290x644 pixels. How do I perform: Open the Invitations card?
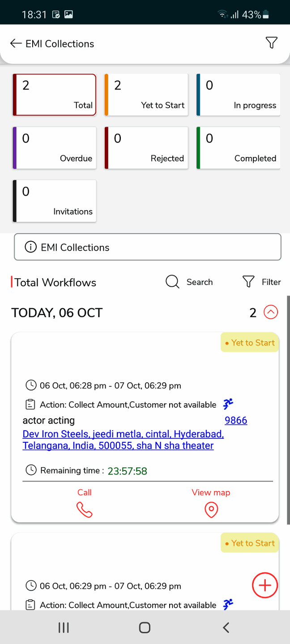click(55, 201)
